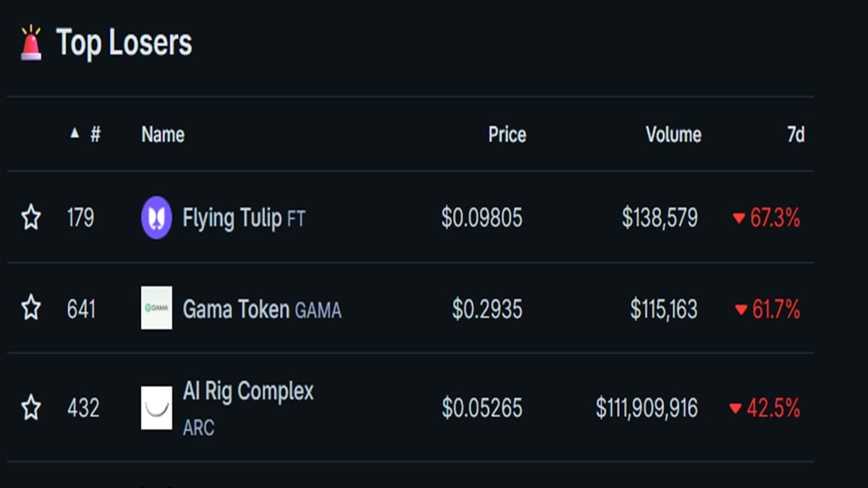Favorite Flying Tulip with its star

click(31, 218)
